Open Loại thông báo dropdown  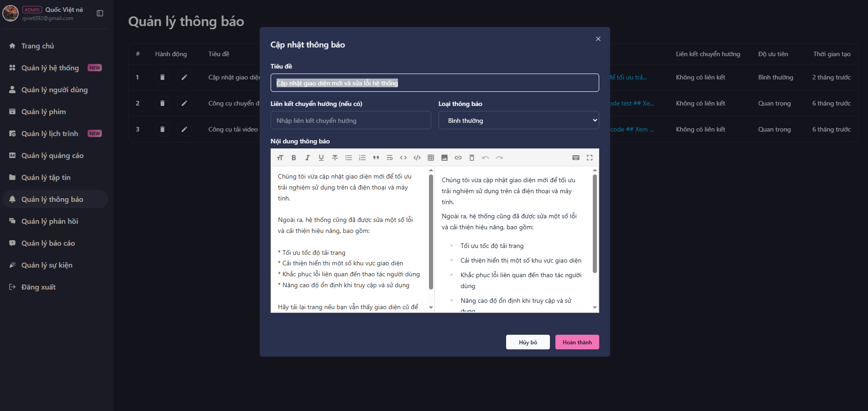(519, 120)
